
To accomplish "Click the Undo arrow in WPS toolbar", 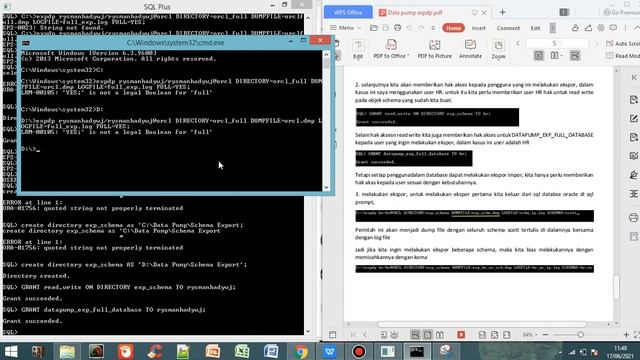I will [409, 28].
